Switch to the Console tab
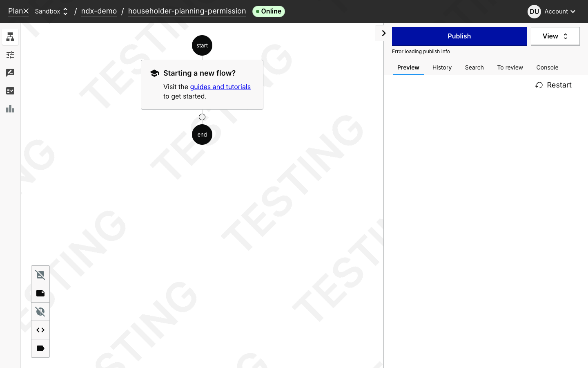The width and height of the screenshot is (588, 368). point(547,67)
